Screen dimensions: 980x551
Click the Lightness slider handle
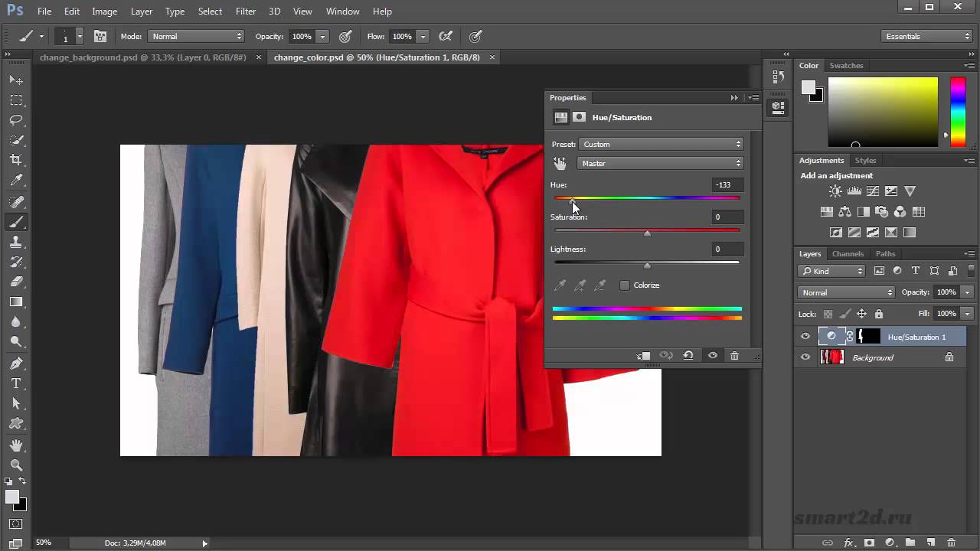(x=647, y=266)
